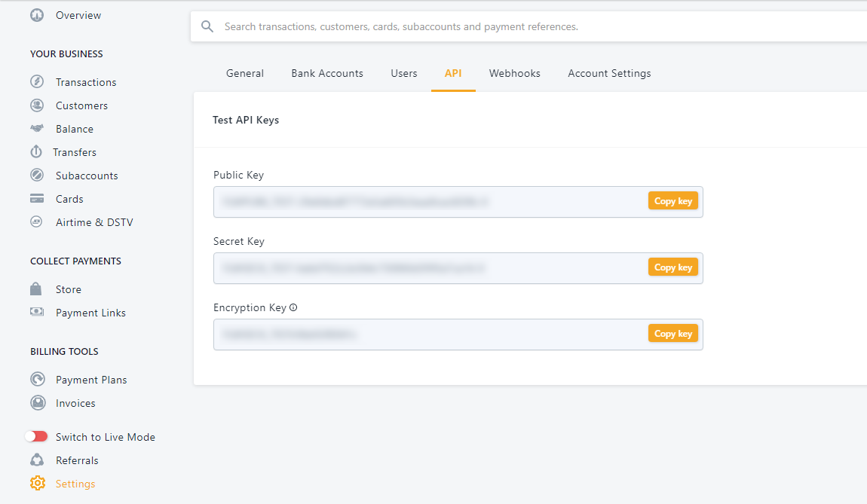The width and height of the screenshot is (867, 504).
Task: Click the Encryption Key info icon
Action: click(293, 307)
